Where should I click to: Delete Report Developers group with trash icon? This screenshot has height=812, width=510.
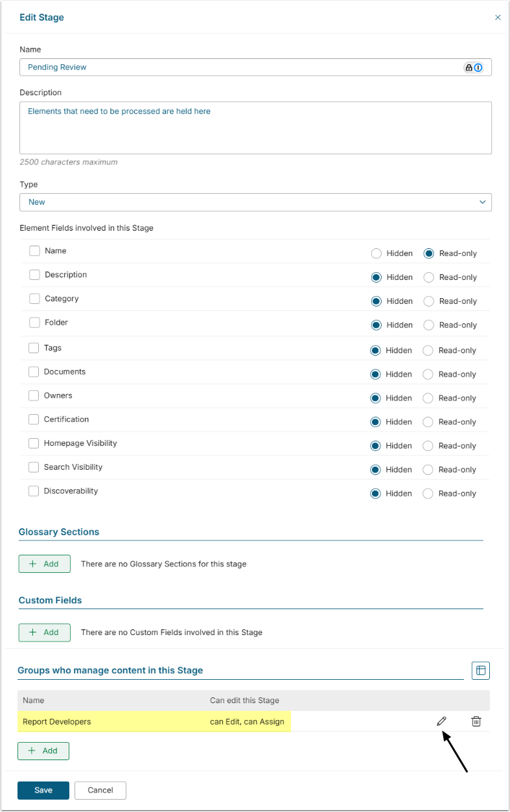click(x=476, y=721)
